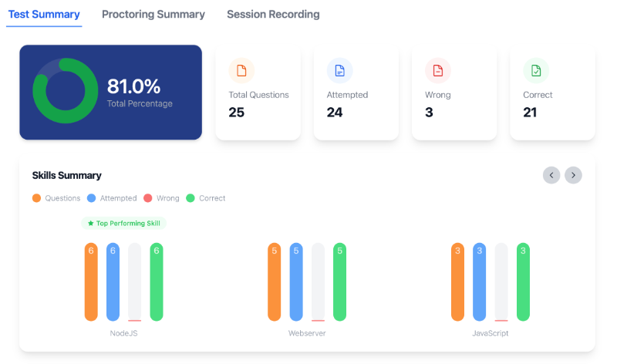This screenshot has width=617, height=364.
Task: Toggle the Attempted legend item
Action: pyautogui.click(x=112, y=198)
